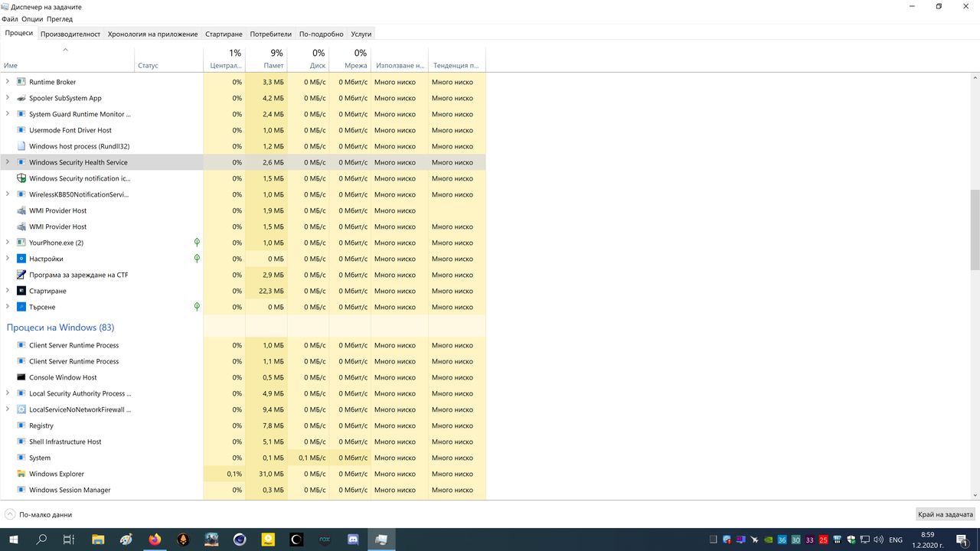Sort by the Име column header
Image resolution: width=980 pixels, height=551 pixels.
click(x=67, y=60)
